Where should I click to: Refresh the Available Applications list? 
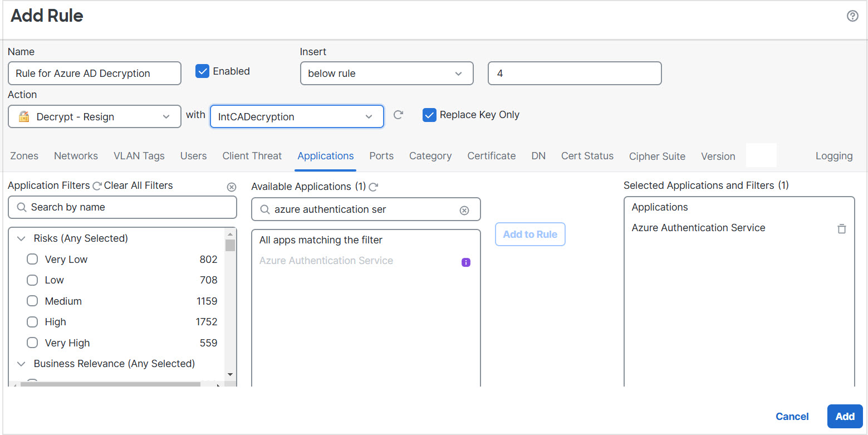coord(374,187)
